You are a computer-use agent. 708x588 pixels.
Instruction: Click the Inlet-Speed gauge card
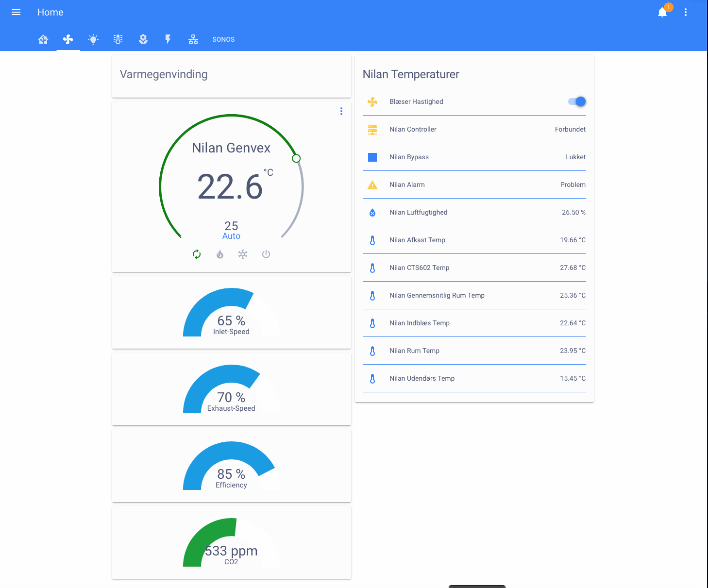[x=231, y=313]
